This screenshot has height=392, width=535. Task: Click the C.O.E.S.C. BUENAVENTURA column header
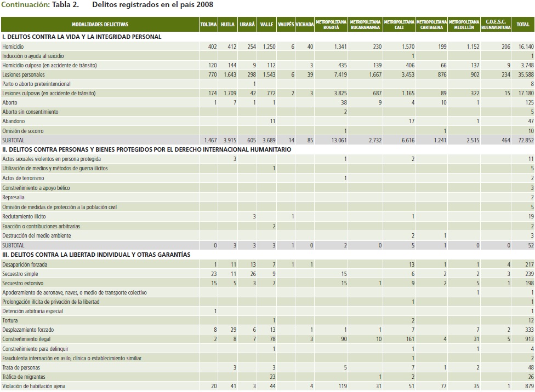(497, 25)
